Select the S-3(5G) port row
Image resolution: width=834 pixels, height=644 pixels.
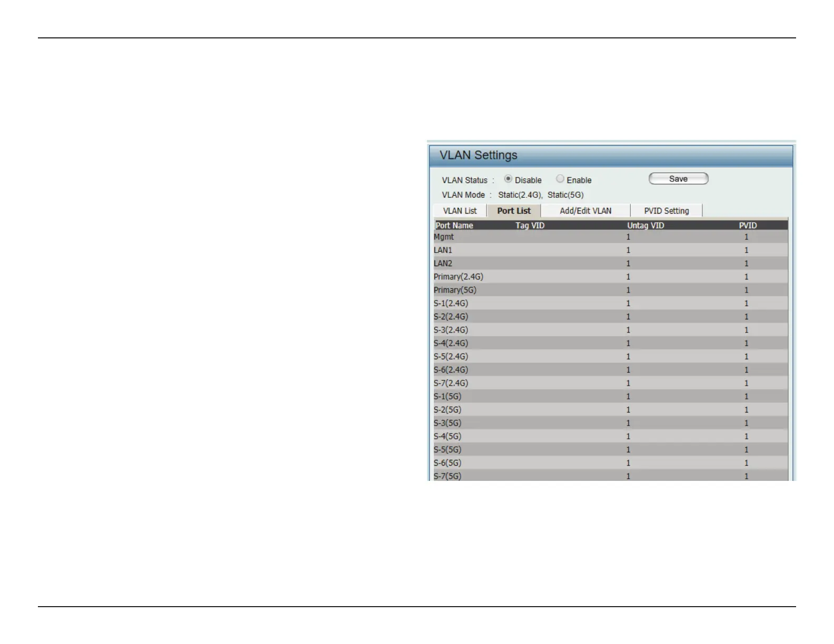[611, 423]
